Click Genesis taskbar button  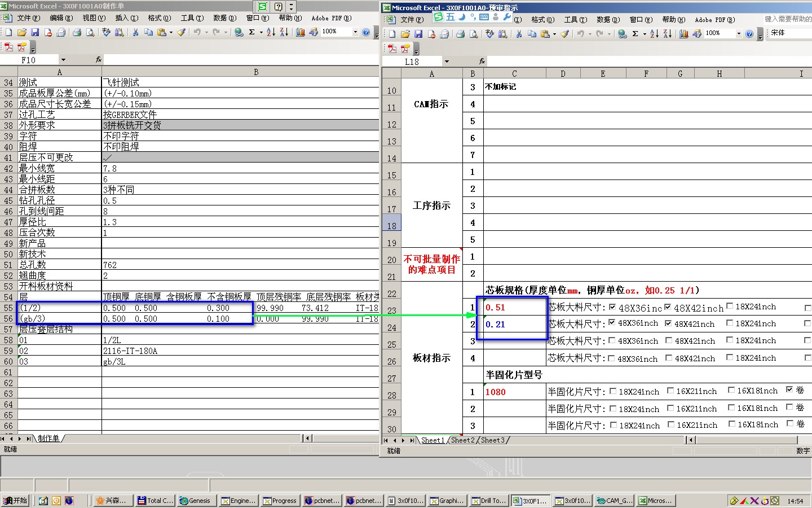(197, 501)
